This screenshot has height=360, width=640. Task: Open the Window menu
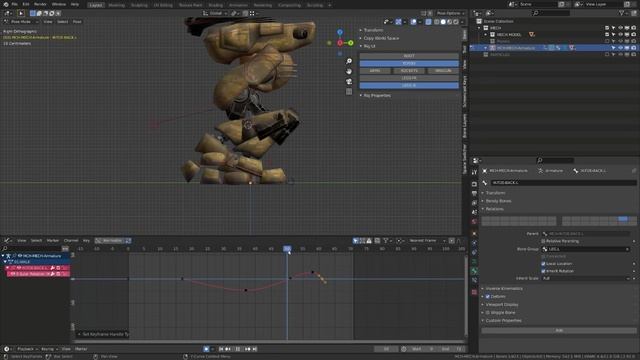pyautogui.click(x=59, y=4)
